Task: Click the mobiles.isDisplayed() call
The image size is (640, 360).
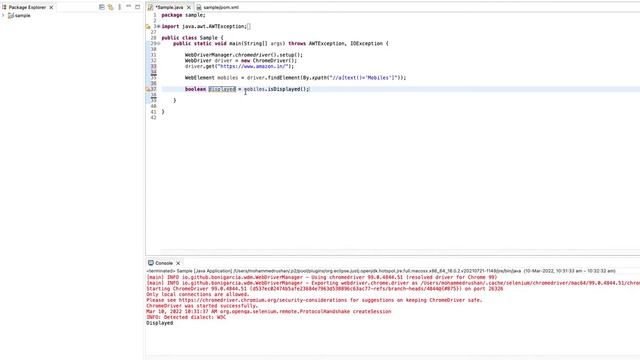Action: pyautogui.click(x=277, y=89)
